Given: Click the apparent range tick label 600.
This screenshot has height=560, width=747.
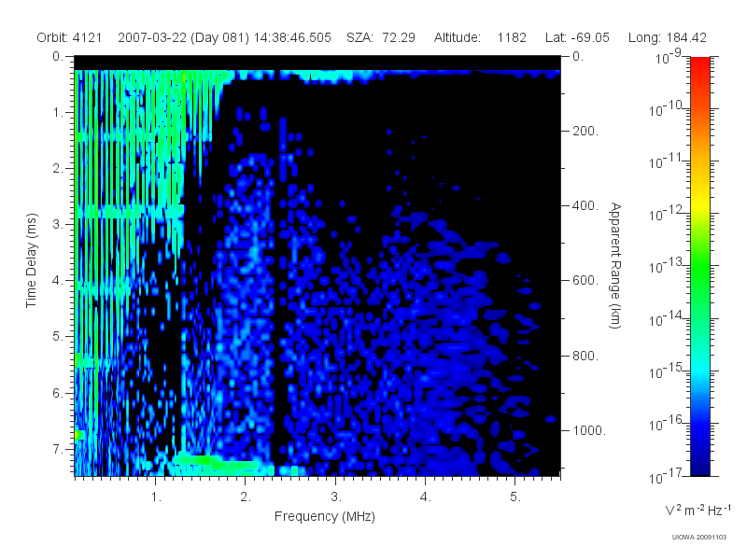Looking at the screenshot, I should coord(585,281).
